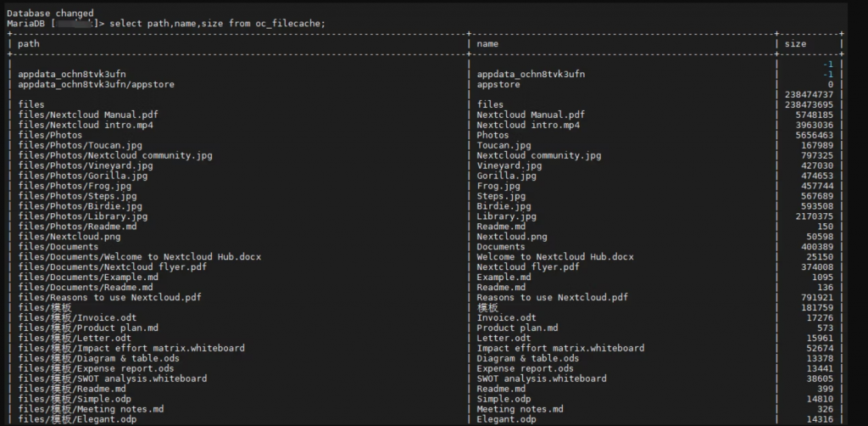
Task: Select "Letter.odt" in the name column
Action: pos(504,338)
